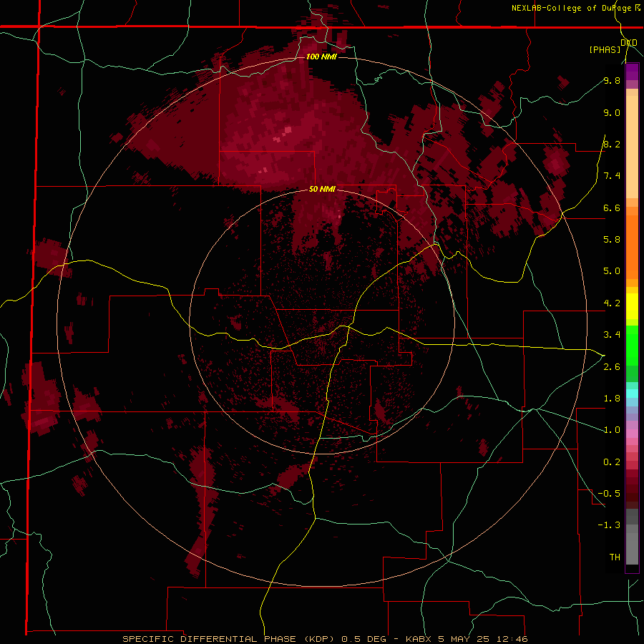
Task: Click the 6.6 value on color scale
Action: [612, 208]
